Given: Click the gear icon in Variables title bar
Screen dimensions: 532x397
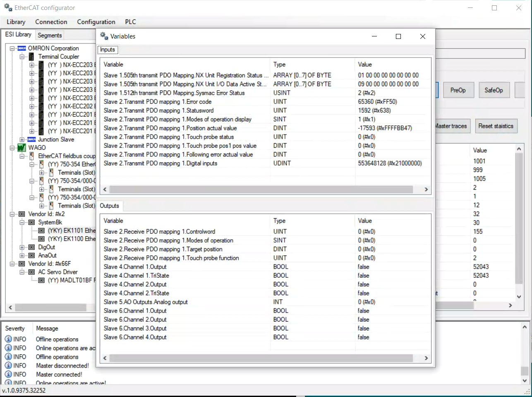Looking at the screenshot, I should (104, 36).
